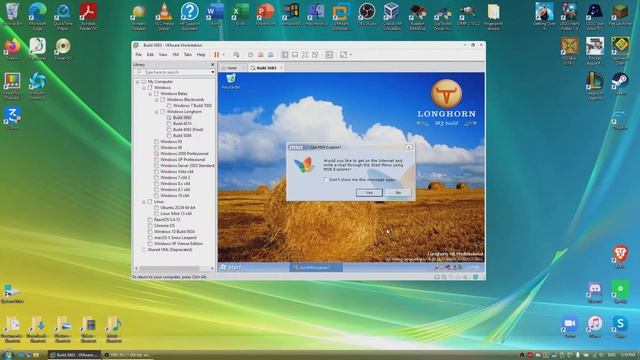Click No in MSN Explorer dialog
This screenshot has height=360, width=640.
[x=398, y=193]
